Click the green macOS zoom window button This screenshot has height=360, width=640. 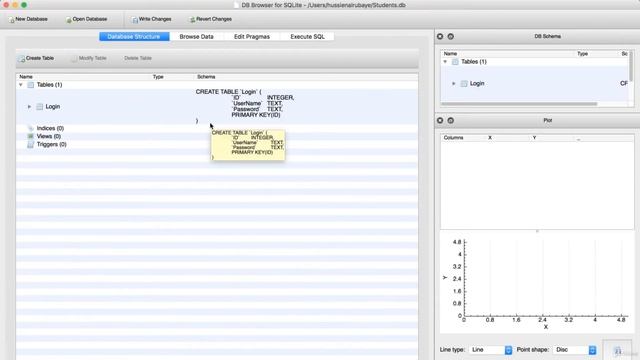[x=24, y=5]
